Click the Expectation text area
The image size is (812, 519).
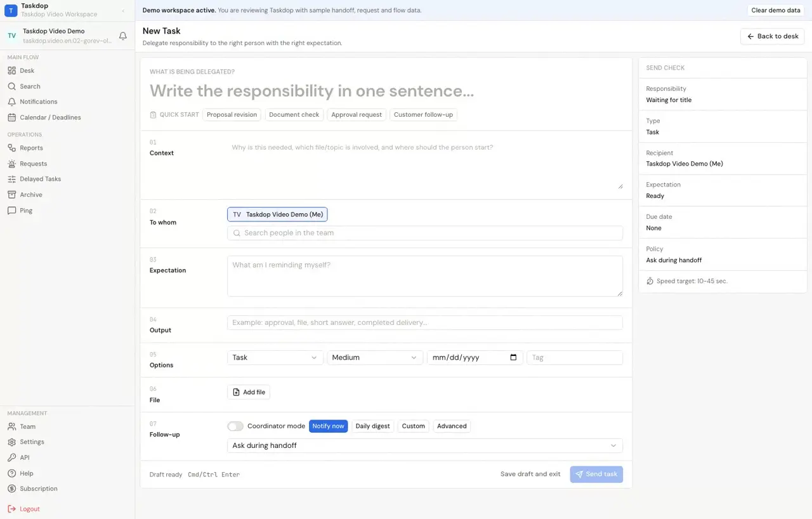[x=425, y=276]
